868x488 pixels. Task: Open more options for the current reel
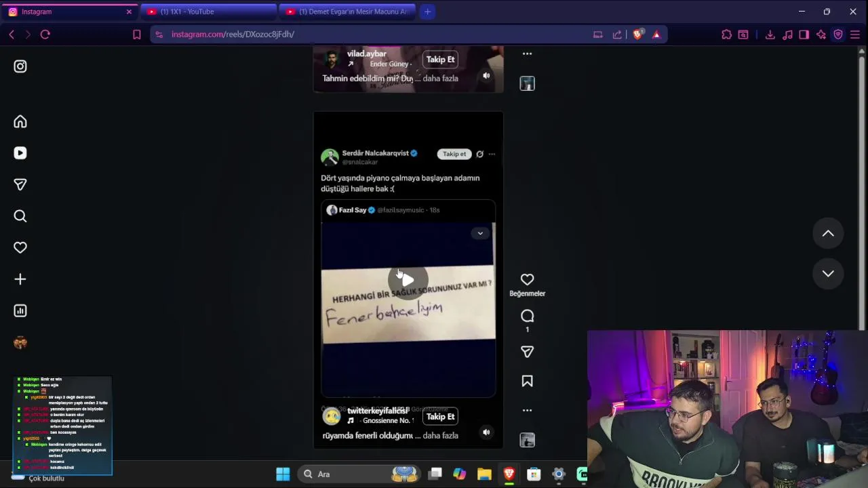527,410
